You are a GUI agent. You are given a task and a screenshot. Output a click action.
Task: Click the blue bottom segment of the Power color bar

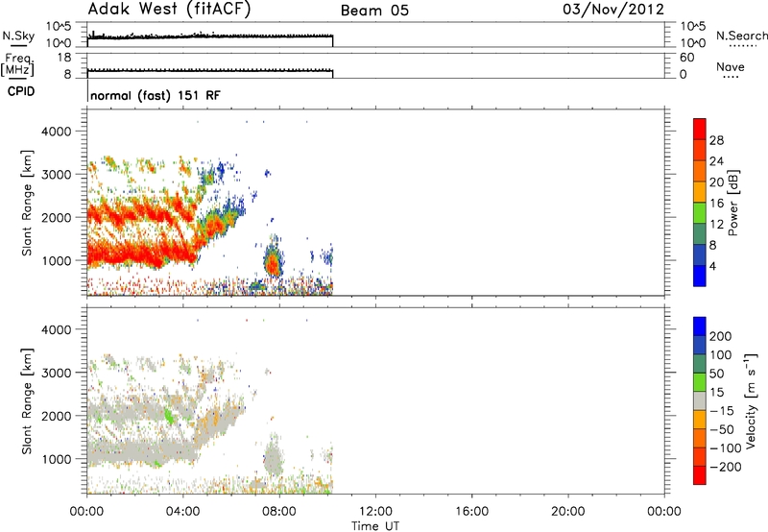point(700,276)
